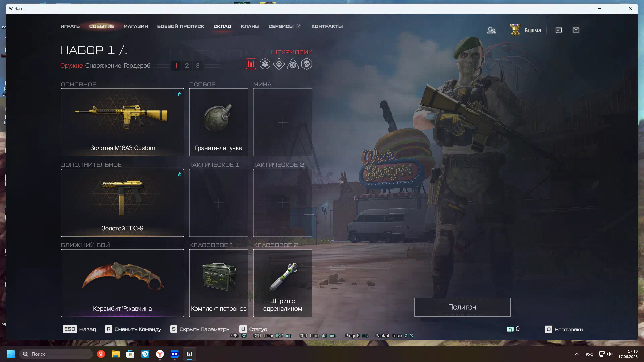Open the БОЕВОЙ ПРОПУСК menu

(181, 26)
